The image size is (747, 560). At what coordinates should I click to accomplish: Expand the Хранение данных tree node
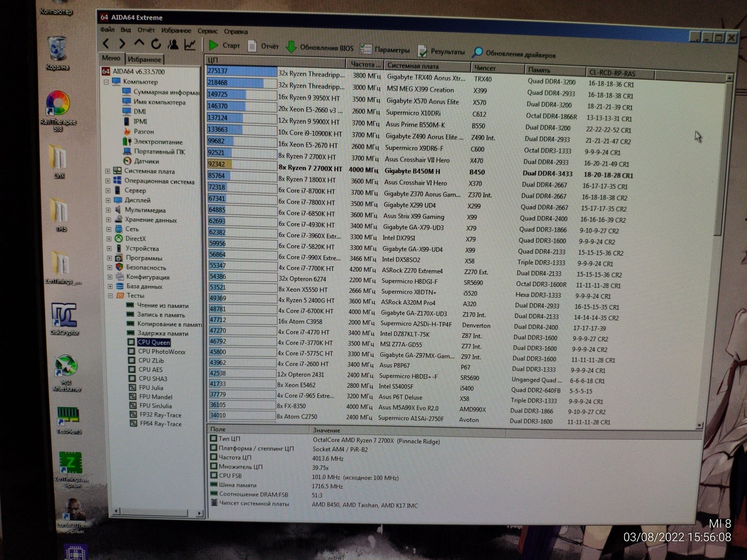click(x=108, y=220)
